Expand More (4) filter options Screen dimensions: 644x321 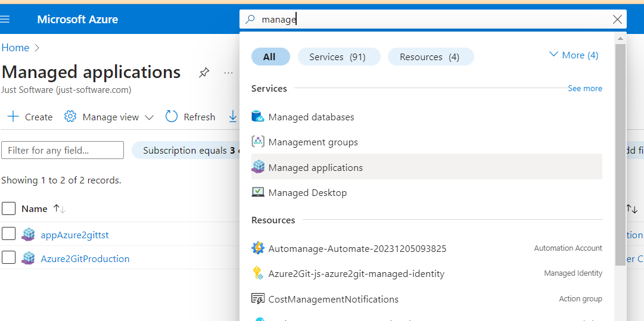pos(574,55)
